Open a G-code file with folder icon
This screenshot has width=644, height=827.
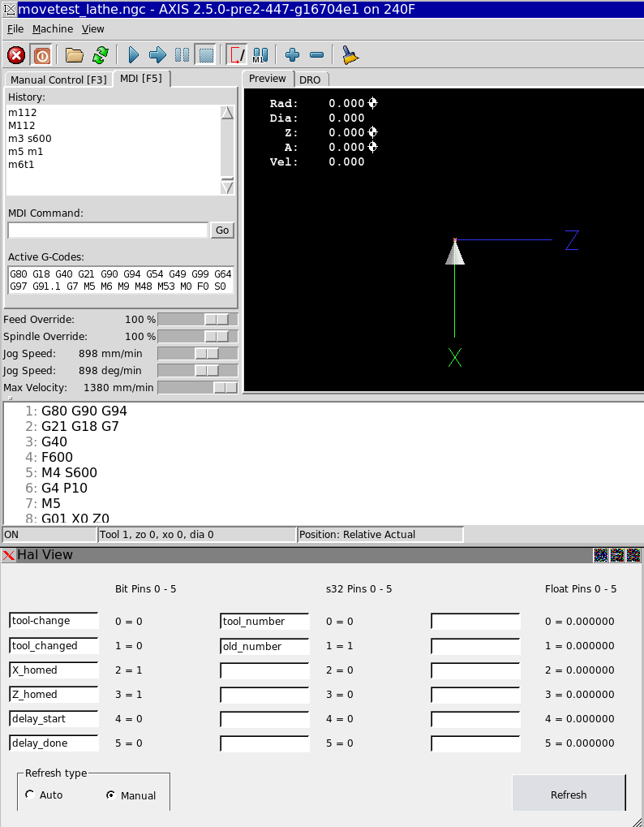(75, 55)
